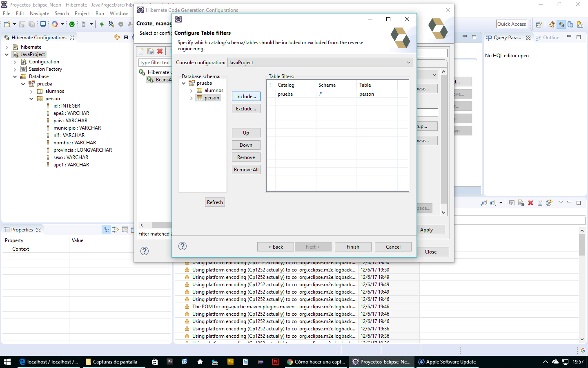
Task: Click the Cancel button in Table filters dialog
Action: 393,247
